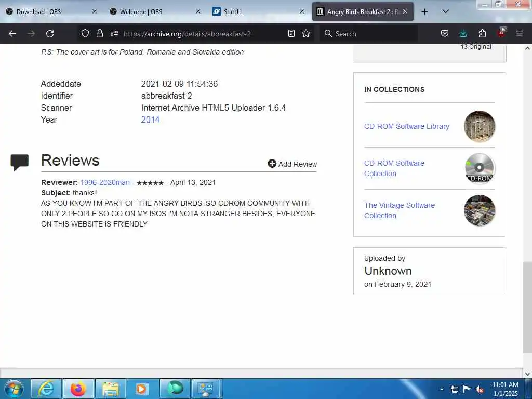Viewport: 532px width, 399px height.
Task: Open the Windows Start menu
Action: tap(14, 389)
